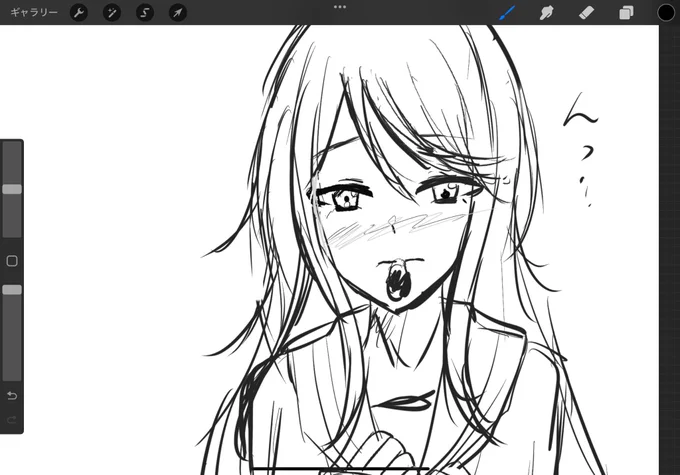The image size is (680, 475).
Task: Click the brush size slider handle
Action: (12, 189)
